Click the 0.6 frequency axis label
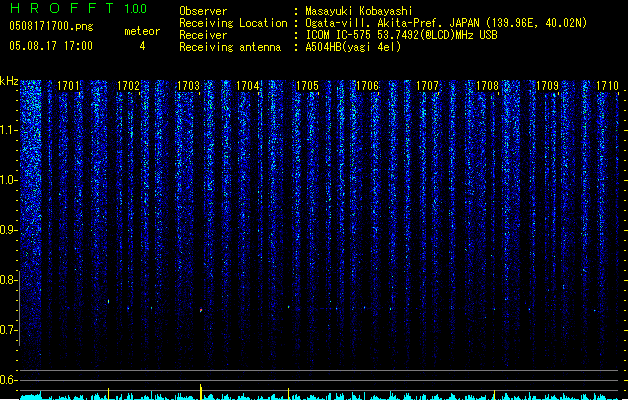Viewport: 629px width, 400px height. pyautogui.click(x=8, y=380)
